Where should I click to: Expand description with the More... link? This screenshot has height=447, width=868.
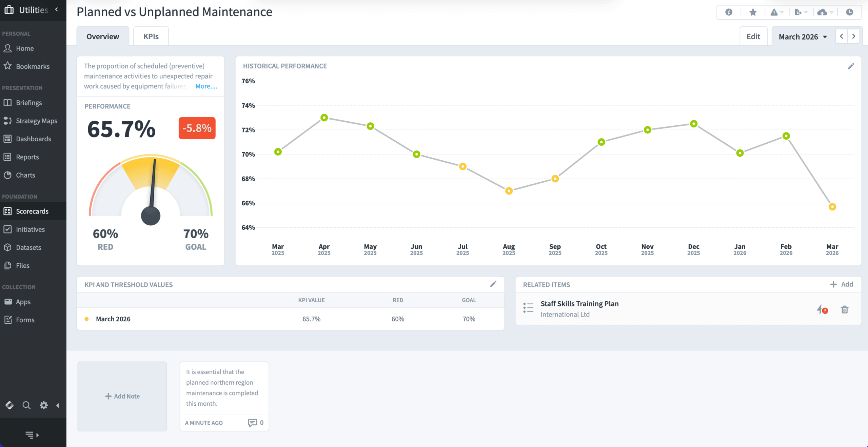click(206, 86)
